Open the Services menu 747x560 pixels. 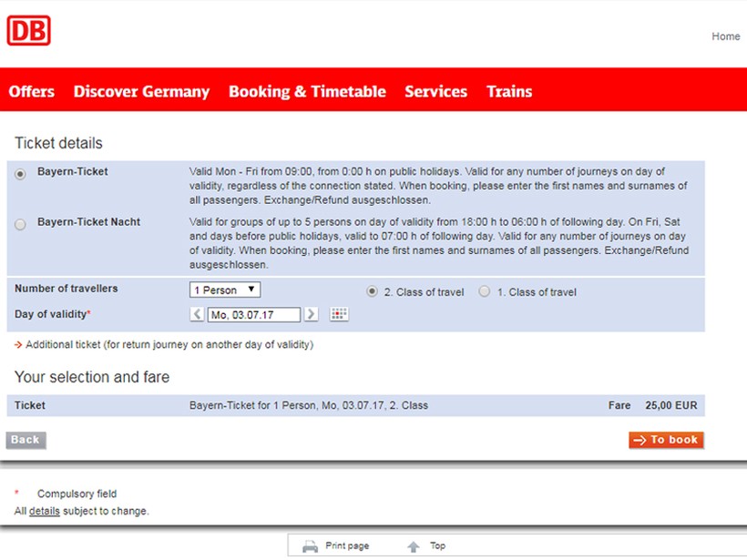[x=435, y=92]
